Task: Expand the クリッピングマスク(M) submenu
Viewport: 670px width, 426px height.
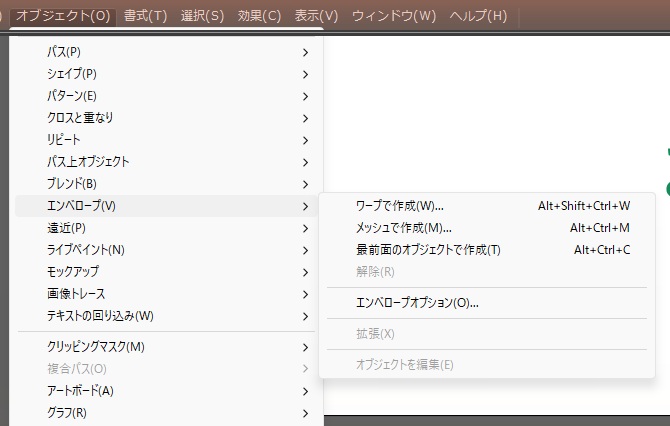Action: (x=166, y=347)
